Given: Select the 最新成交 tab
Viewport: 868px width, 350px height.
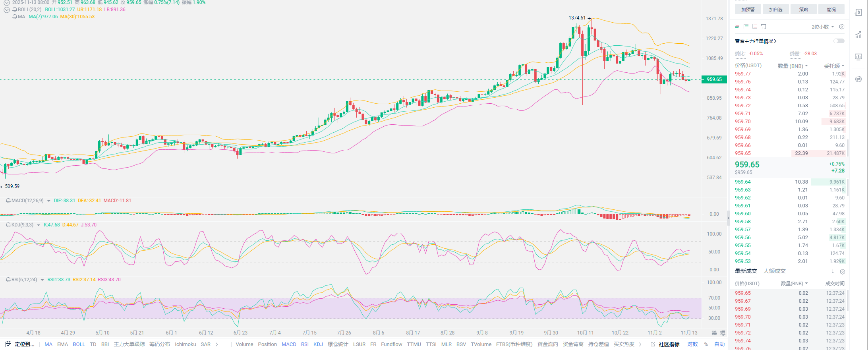Looking at the screenshot, I should (x=746, y=271).
